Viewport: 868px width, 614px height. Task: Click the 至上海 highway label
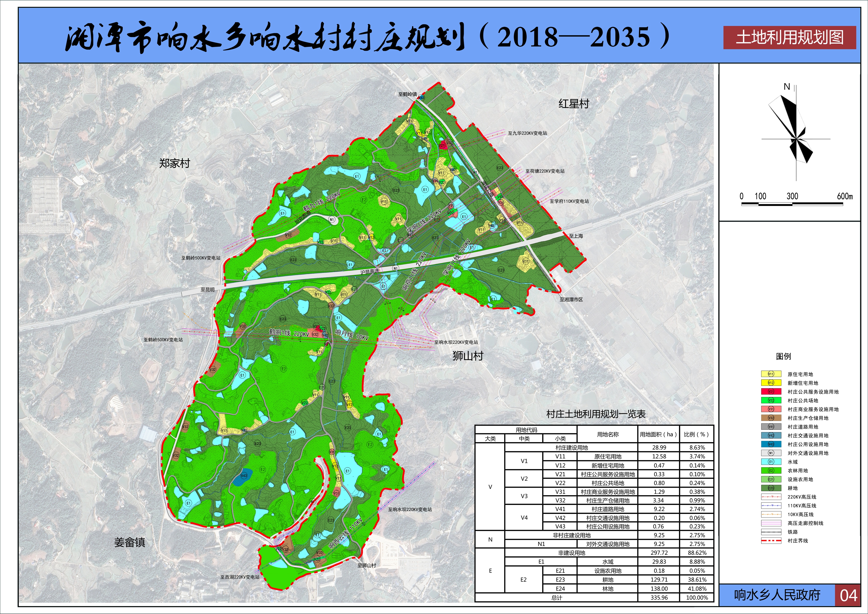(x=576, y=236)
